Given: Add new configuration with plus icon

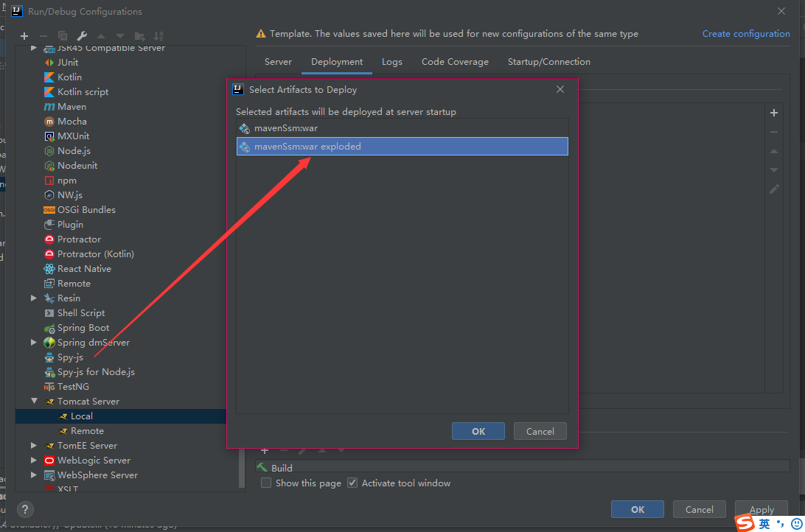Looking at the screenshot, I should coord(24,36).
